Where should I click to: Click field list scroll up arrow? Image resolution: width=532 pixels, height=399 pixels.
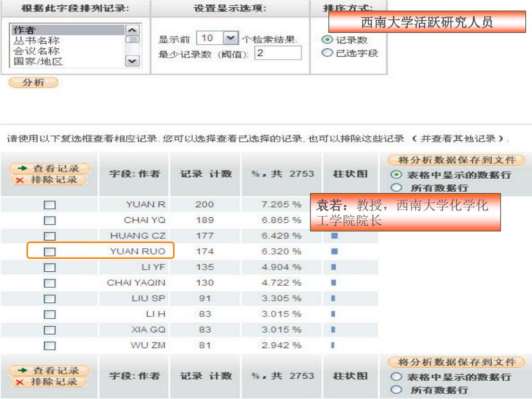coord(132,31)
